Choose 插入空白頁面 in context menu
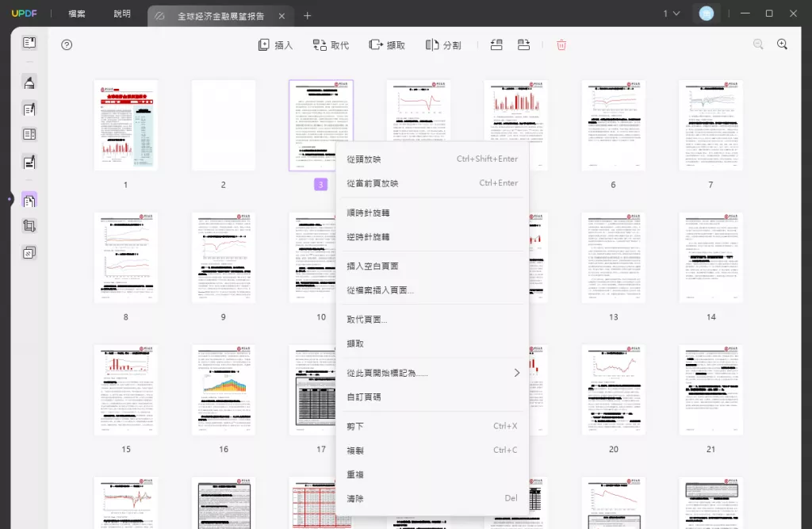The height and width of the screenshot is (529, 812). coord(432,266)
